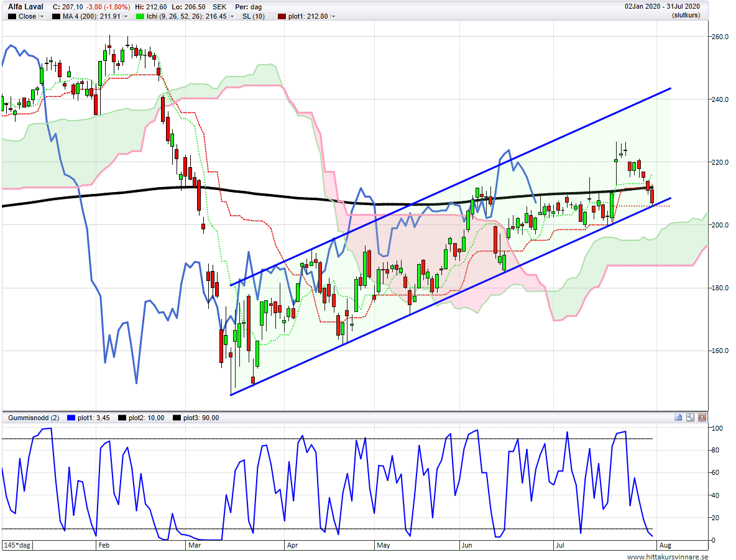Click the SEK currency label
736x560 pixels.
tap(219, 7)
